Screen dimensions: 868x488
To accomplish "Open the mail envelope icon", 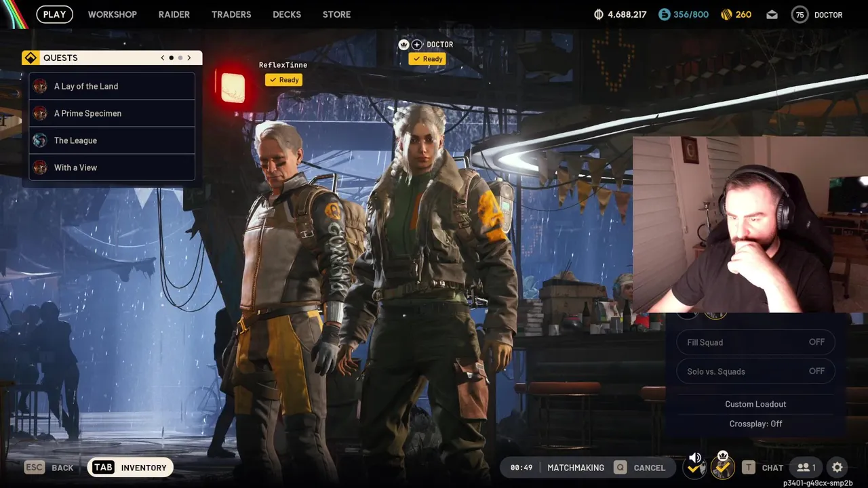I will pyautogui.click(x=772, y=14).
